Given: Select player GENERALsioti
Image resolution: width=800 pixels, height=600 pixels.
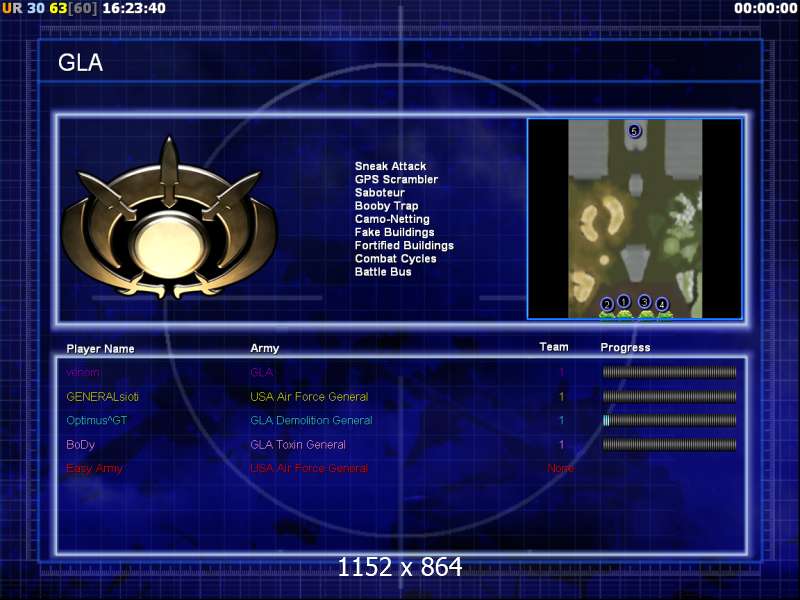Looking at the screenshot, I should 103,396.
